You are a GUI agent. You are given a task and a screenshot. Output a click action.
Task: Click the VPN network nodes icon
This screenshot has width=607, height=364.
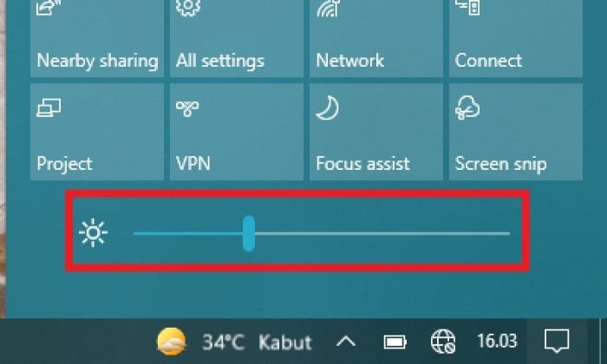click(187, 108)
